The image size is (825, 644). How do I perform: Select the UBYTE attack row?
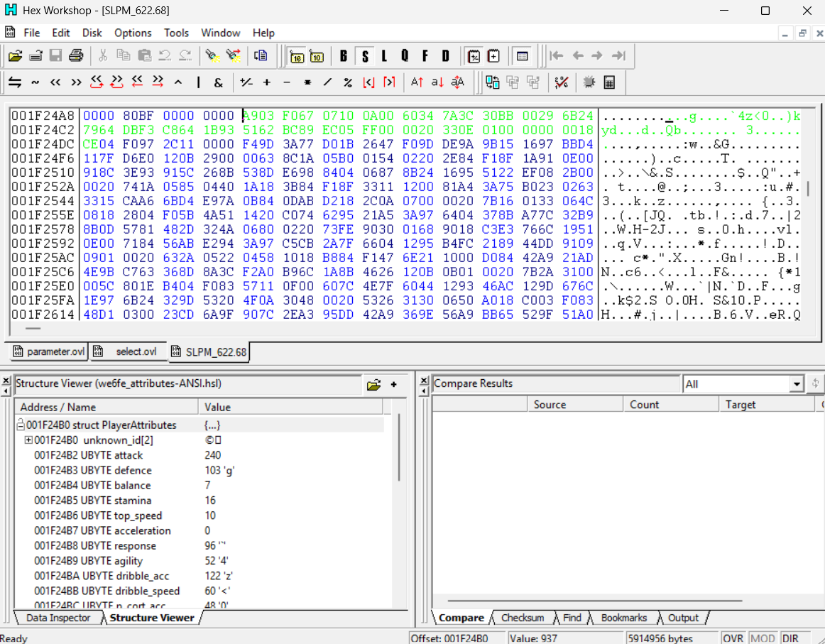pyautogui.click(x=200, y=455)
